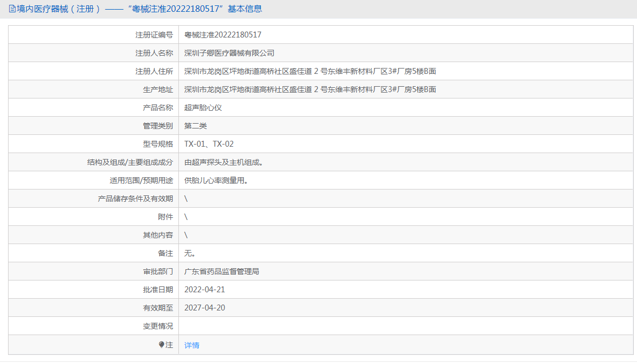Image resolution: width=637 pixels, height=364 pixels.
Task: Select model spec TX-01、TX-02
Action: point(209,144)
